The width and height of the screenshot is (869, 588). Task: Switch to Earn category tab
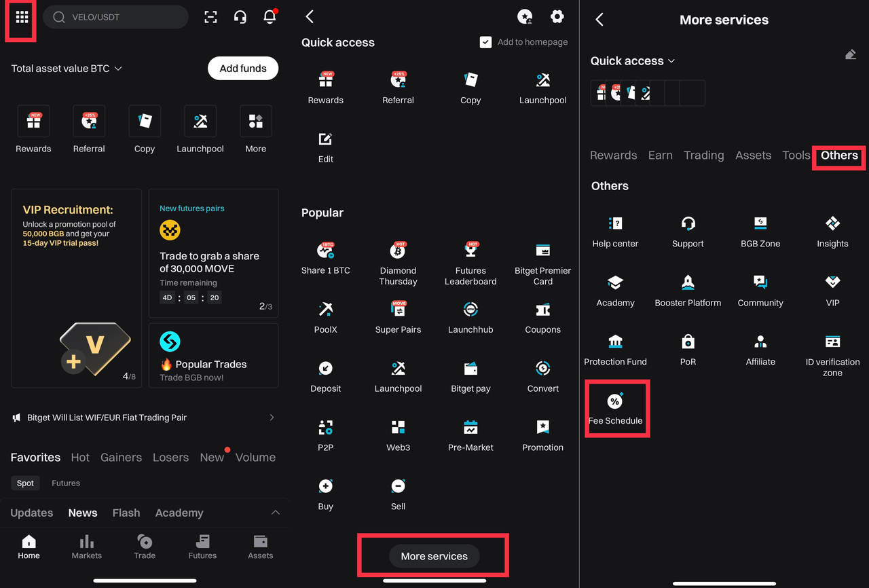coord(660,155)
